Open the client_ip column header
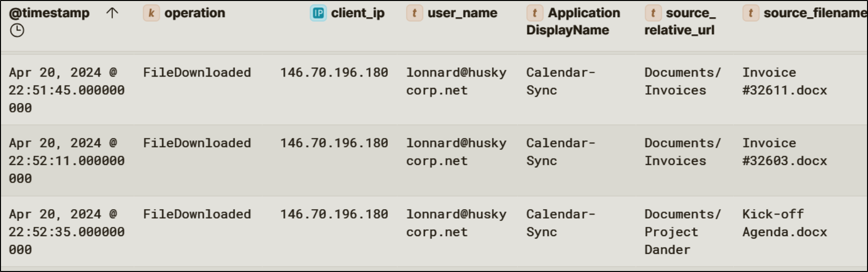The height and width of the screenshot is (272, 868). coord(357,13)
